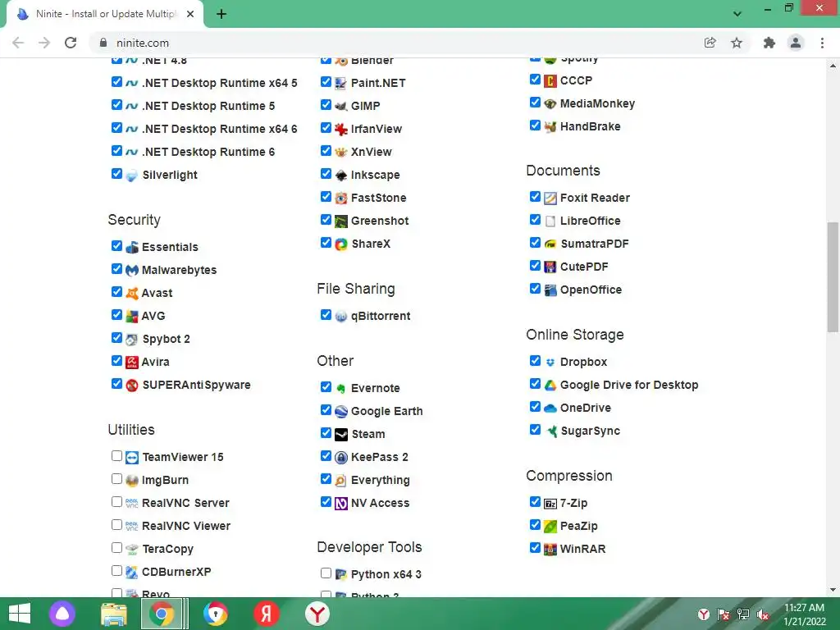Open the Chrome profile avatar

796,43
